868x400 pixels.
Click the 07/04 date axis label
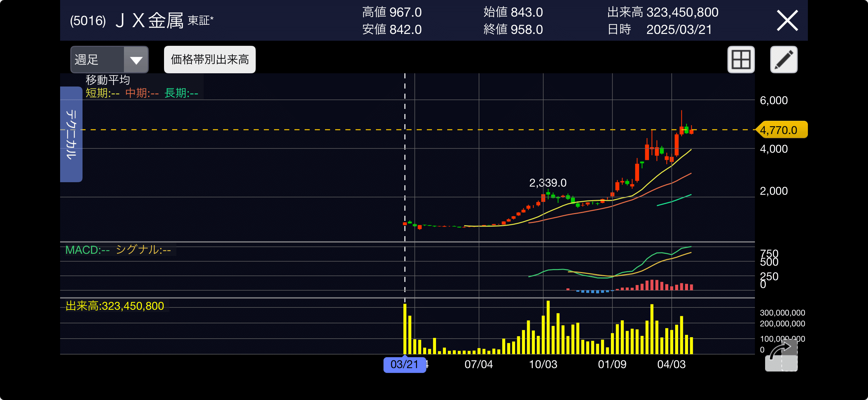[478, 364]
